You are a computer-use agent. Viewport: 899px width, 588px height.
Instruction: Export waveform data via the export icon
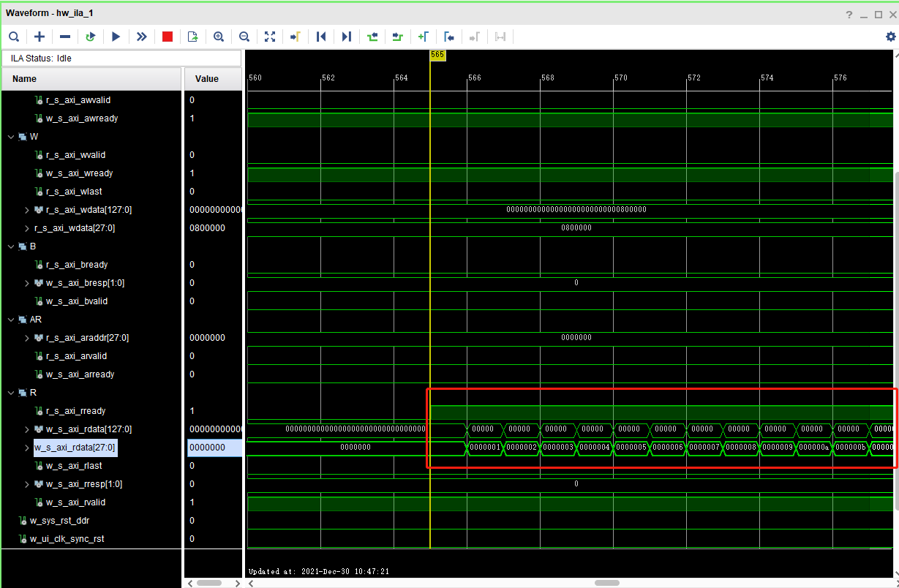(x=192, y=37)
